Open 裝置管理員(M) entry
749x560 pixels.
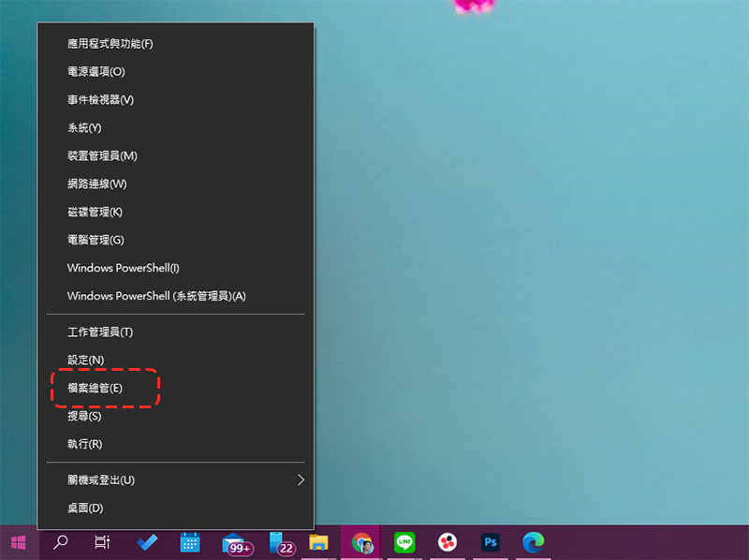[175, 155]
